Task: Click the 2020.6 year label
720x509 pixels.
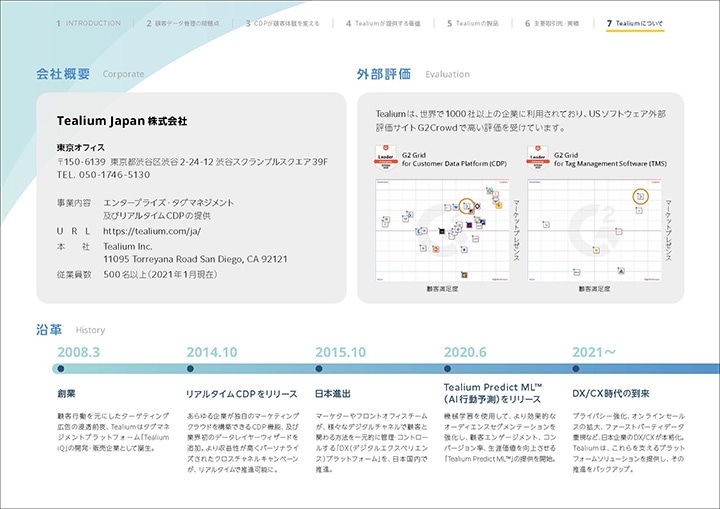Action: pos(465,352)
